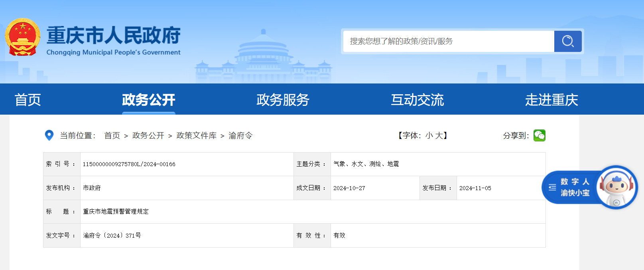The height and width of the screenshot is (270, 644).
Task: Click Chongqing Municipal People's Government subtitle
Action: coord(114,52)
